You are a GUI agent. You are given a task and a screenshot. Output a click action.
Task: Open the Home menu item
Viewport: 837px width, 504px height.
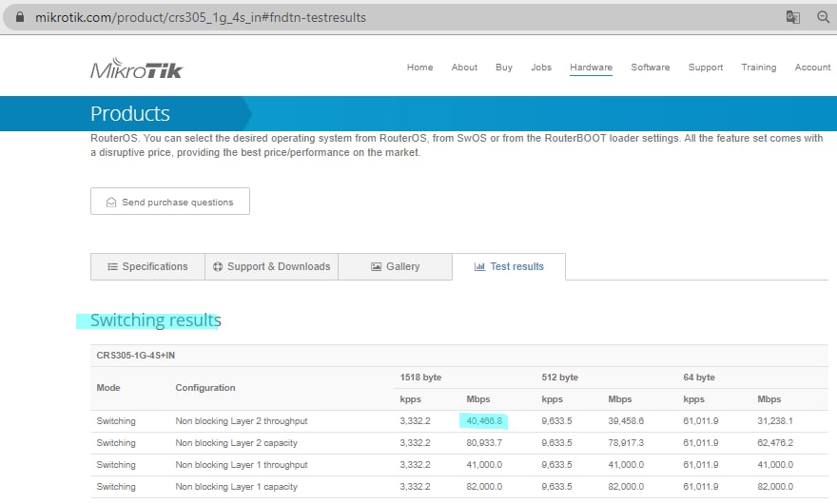click(x=420, y=68)
